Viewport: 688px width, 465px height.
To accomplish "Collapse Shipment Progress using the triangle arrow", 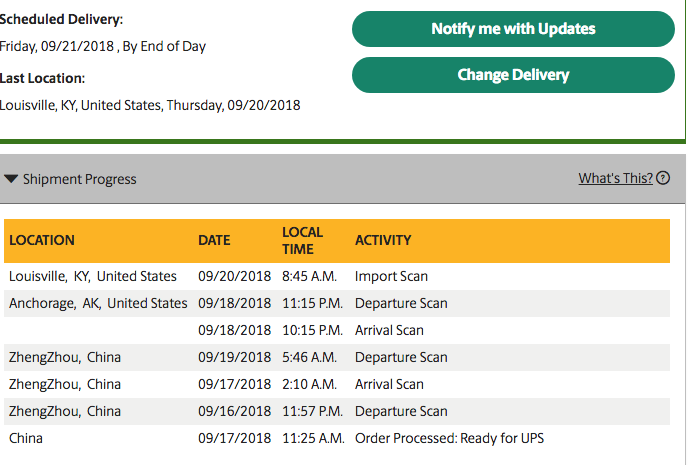I will coord(11,180).
